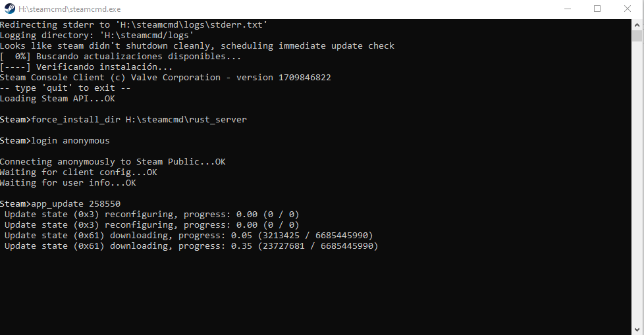Click the "Waiting for user info...OK" line
This screenshot has width=644, height=335.
coord(68,183)
